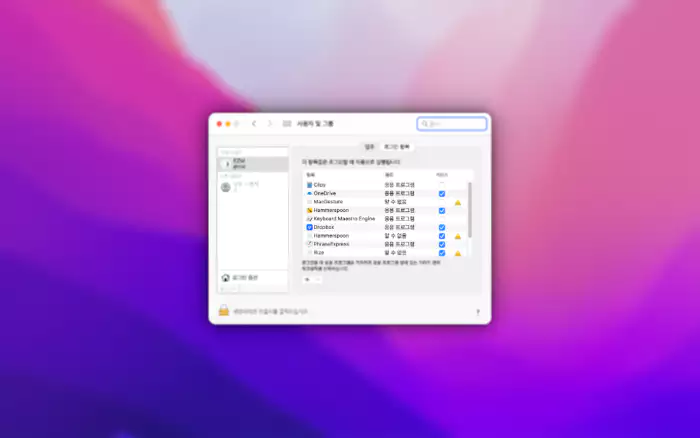Click the OneDrive cloud icon
Screen dimensions: 700x438
pyautogui.click(x=309, y=193)
